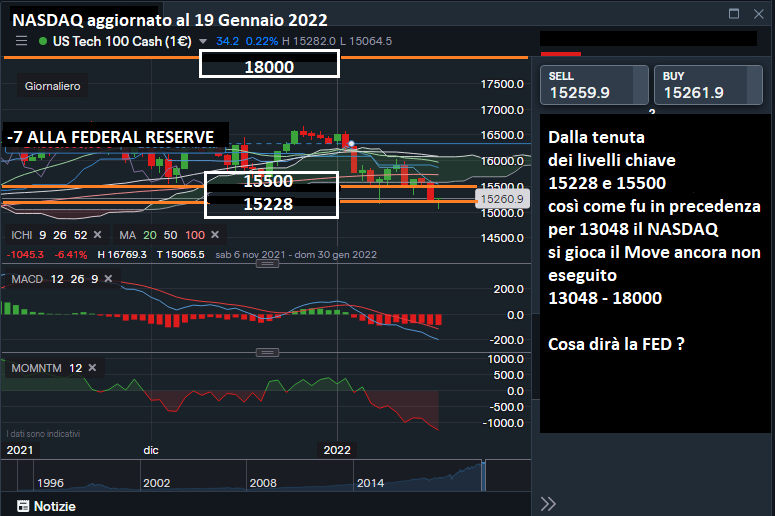Close the MACD 12 26 9 indicator panel
775x516 pixels.
(108, 279)
